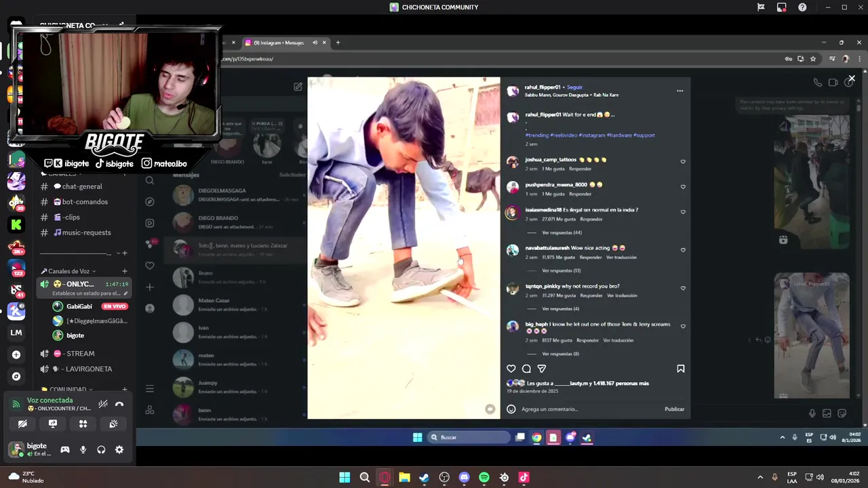Like navabattulasuresh comment
This screenshot has width=868, height=488.
tap(683, 249)
